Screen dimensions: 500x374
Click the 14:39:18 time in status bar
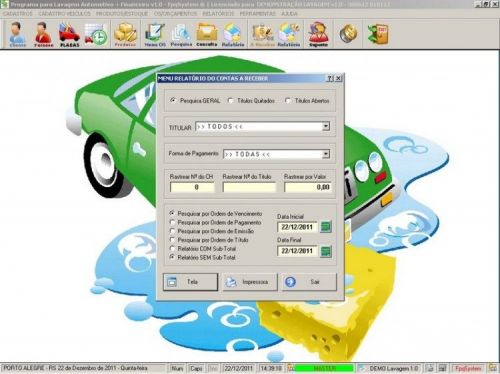[x=271, y=368]
